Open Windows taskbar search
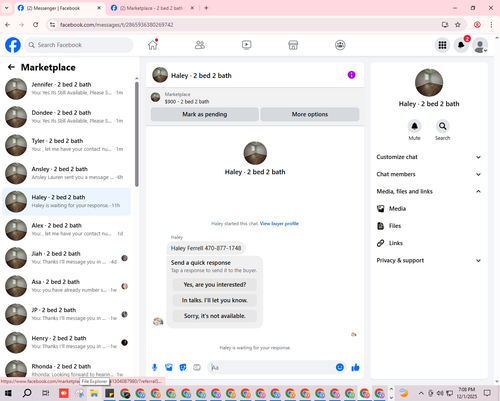Screen dimensions: 500x401 click(27, 393)
